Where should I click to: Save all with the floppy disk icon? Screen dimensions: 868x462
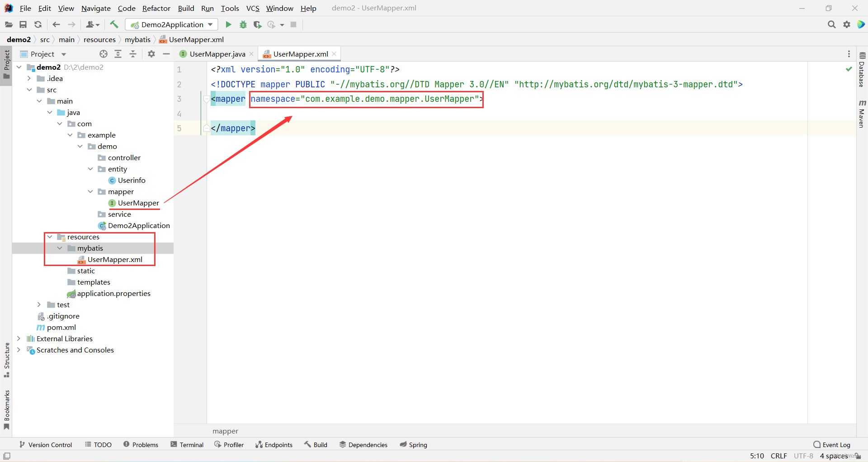click(x=23, y=24)
